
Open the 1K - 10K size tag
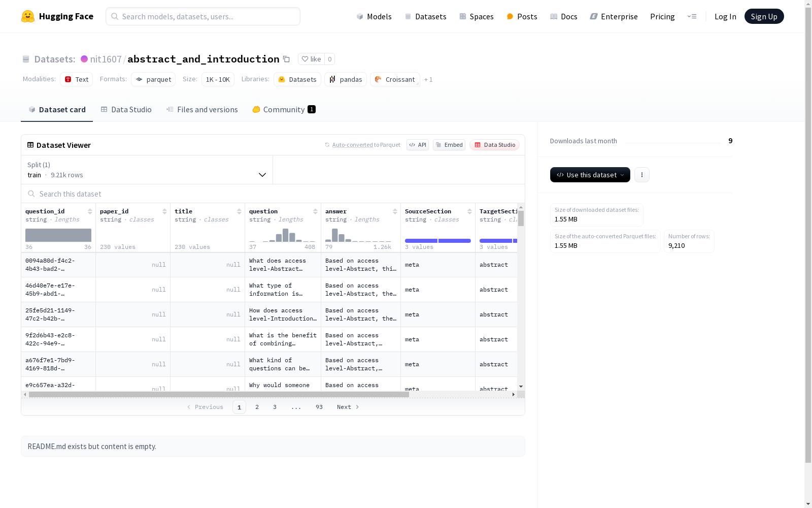click(218, 79)
